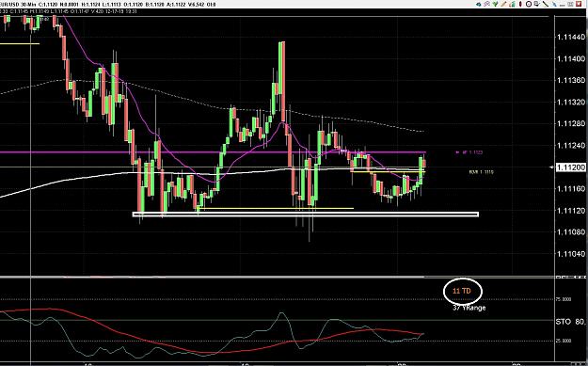Click the 1.11080 price axis label
This screenshot has height=366, width=588.
tap(571, 232)
